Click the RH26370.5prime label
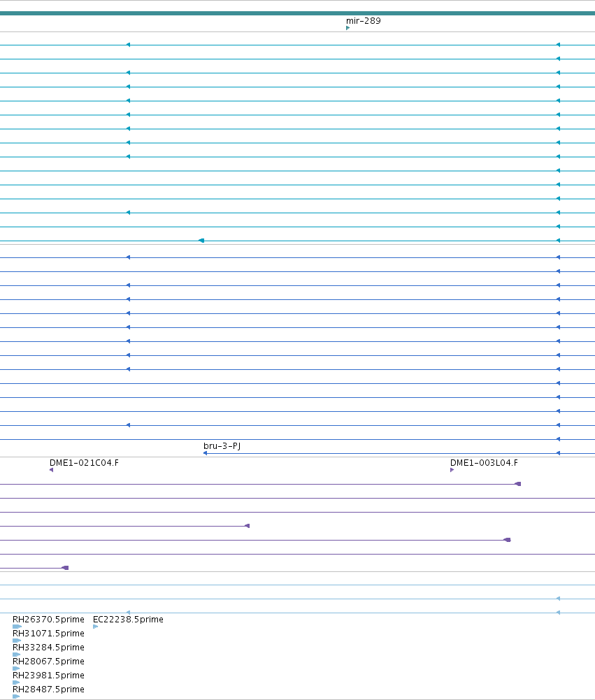This screenshot has width=595, height=700. pos(48,619)
